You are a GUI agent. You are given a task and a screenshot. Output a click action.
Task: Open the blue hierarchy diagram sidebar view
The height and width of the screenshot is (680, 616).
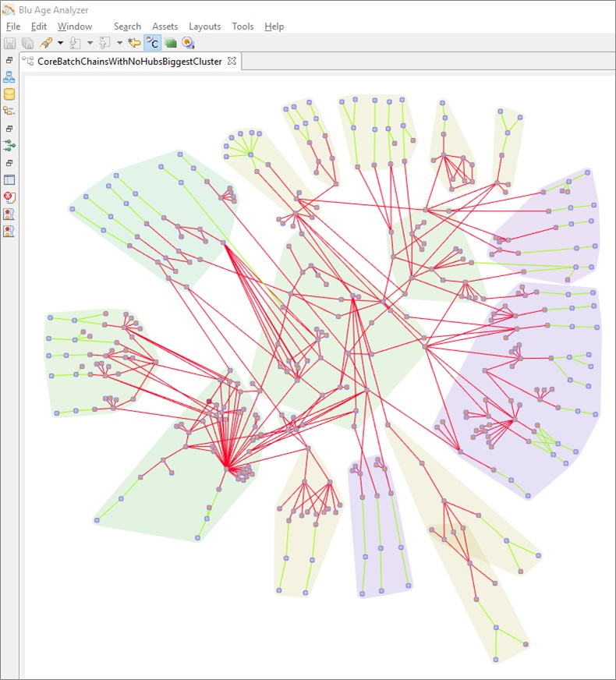9,77
